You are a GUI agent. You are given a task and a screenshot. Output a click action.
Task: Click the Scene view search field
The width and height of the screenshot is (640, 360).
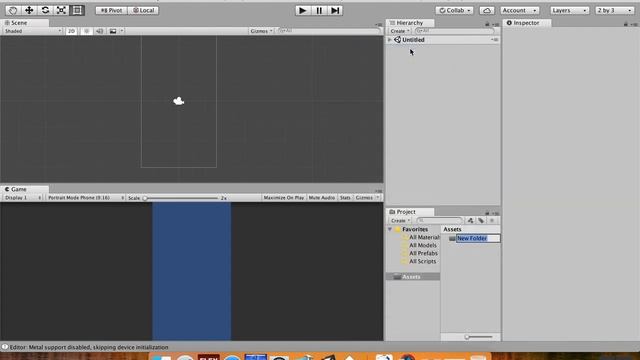[x=328, y=31]
